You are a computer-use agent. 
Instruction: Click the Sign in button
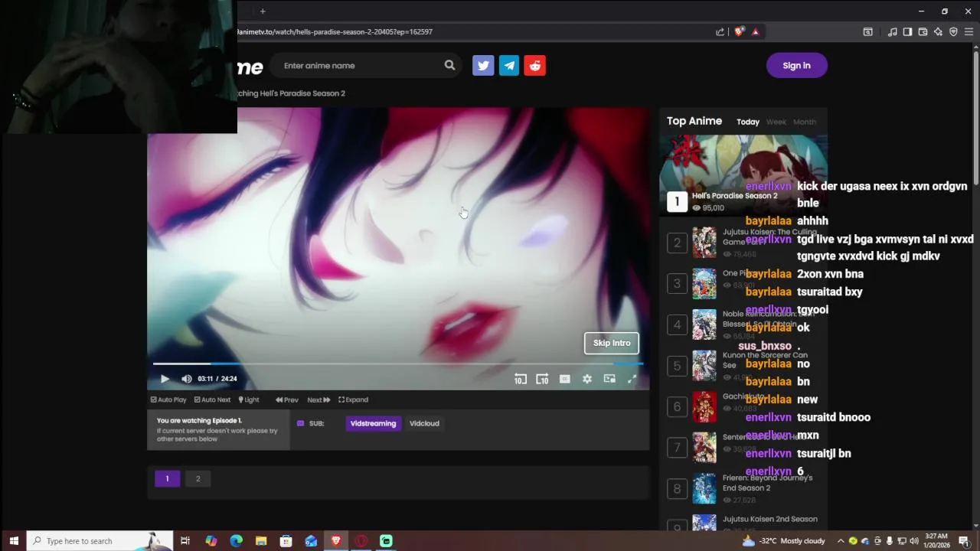tap(796, 65)
